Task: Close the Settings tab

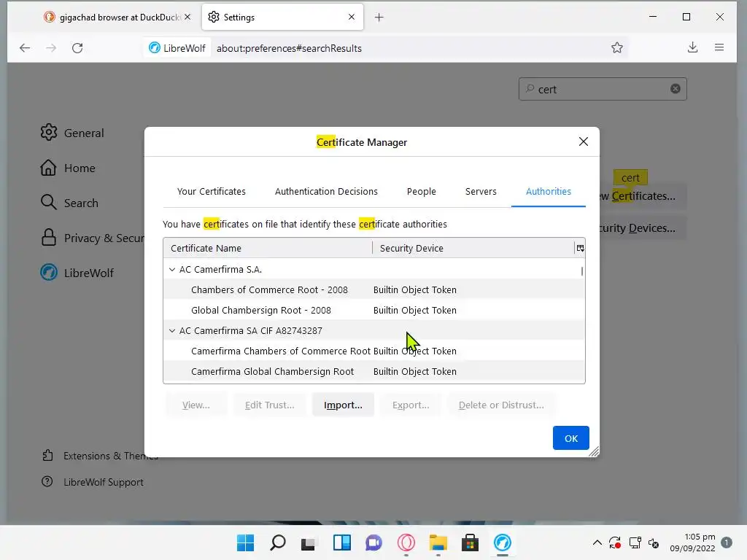Action: 352,17
